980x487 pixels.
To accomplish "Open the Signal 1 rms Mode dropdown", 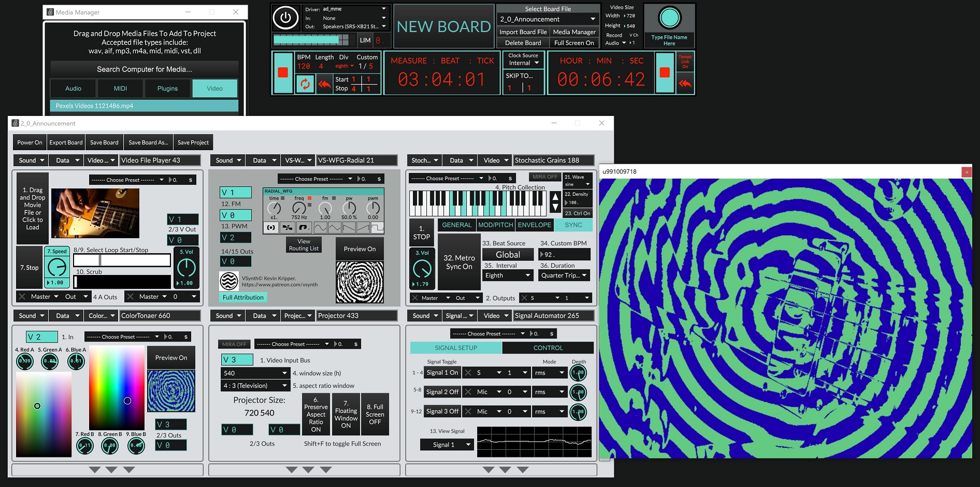I will (550, 373).
